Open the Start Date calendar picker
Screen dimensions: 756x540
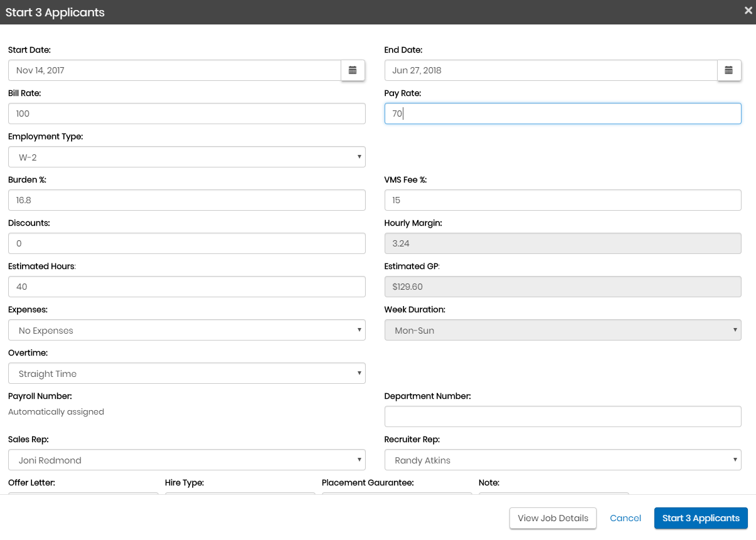pos(353,70)
